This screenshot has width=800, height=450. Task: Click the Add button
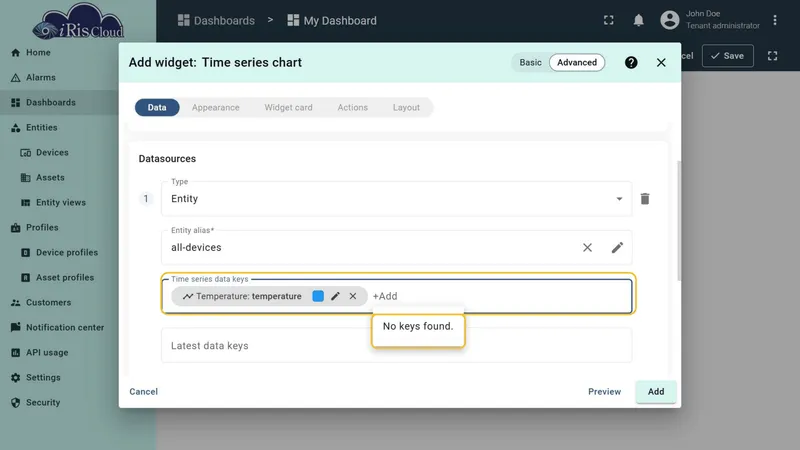[656, 391]
